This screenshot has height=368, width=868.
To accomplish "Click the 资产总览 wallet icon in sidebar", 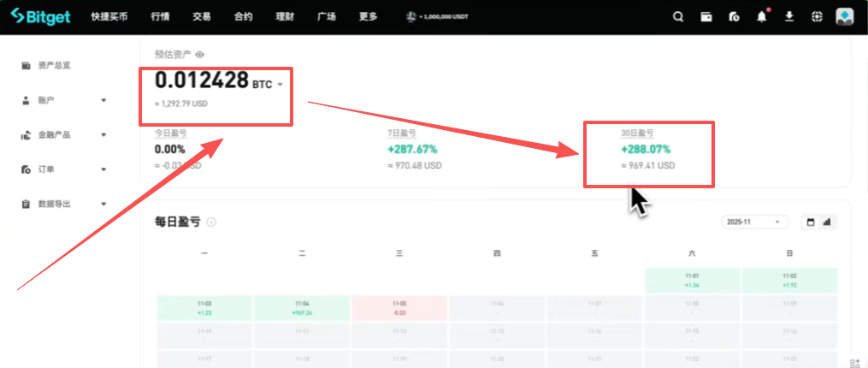I will [26, 65].
